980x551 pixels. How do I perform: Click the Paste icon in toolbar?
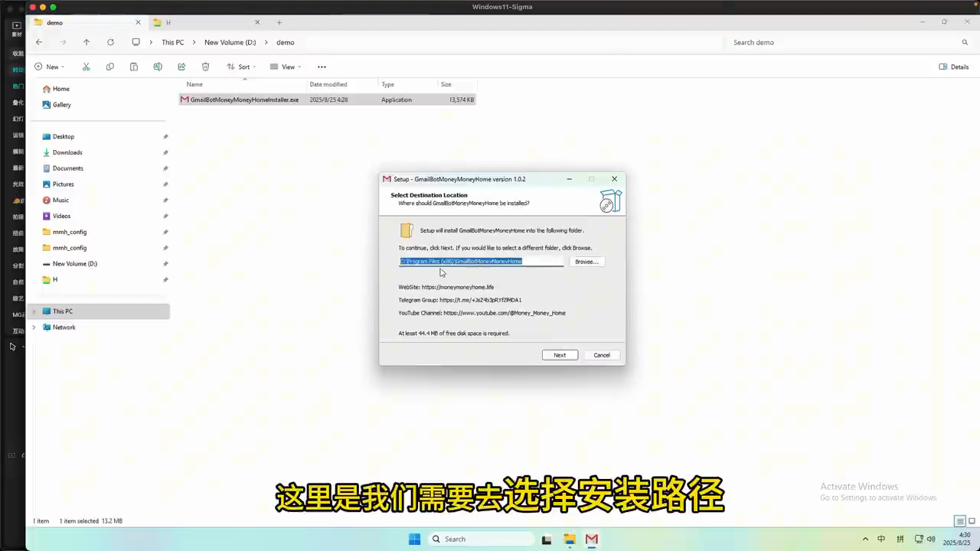(134, 67)
